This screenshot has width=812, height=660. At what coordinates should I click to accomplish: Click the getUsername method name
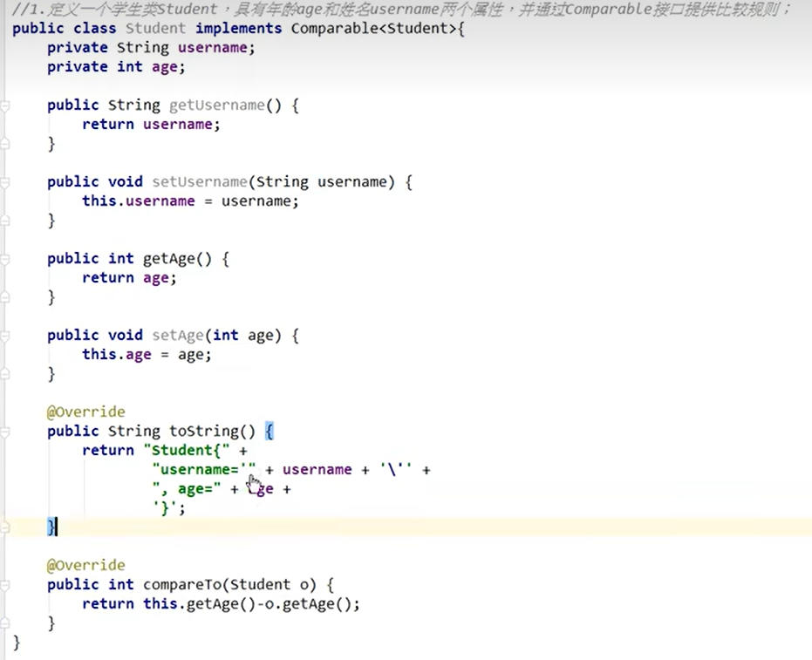tap(217, 105)
